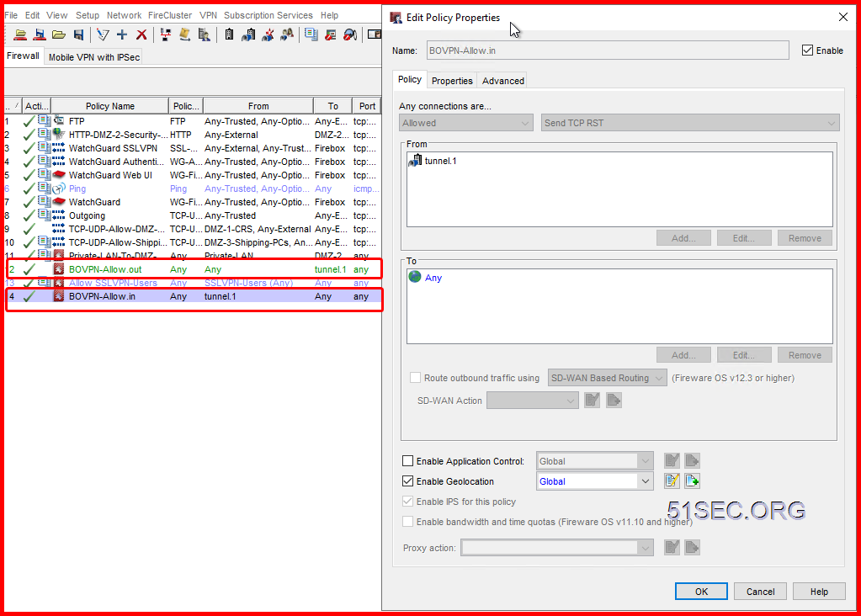
Task: Select the WatchGuard SSLVPN policy name
Action: coord(113,148)
